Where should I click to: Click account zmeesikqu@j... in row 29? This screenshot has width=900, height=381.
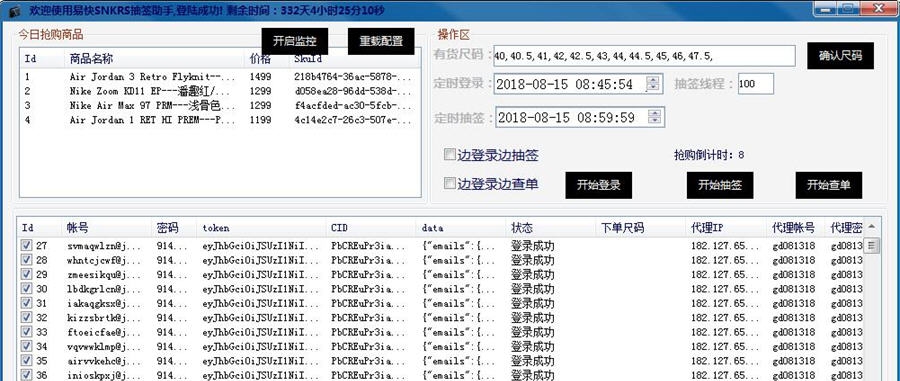(103, 274)
